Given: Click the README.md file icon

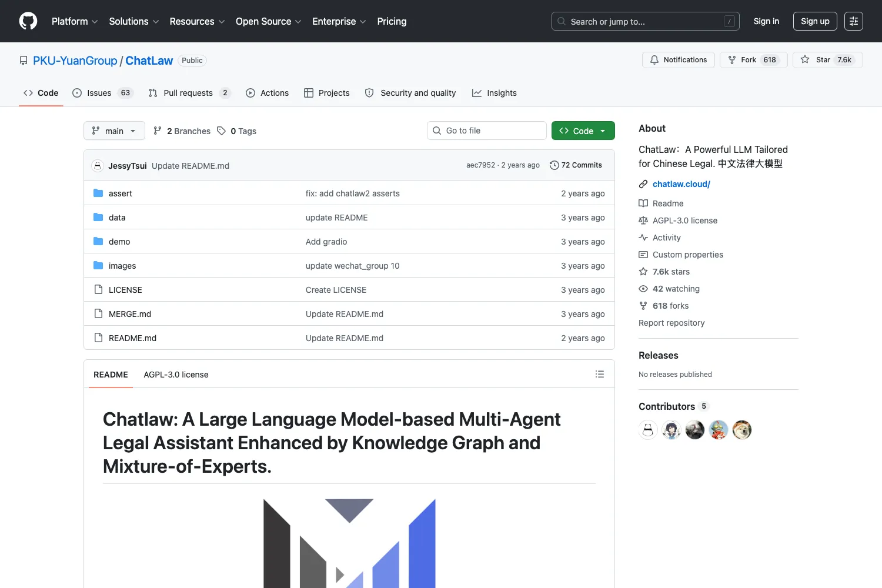Looking at the screenshot, I should click(98, 338).
